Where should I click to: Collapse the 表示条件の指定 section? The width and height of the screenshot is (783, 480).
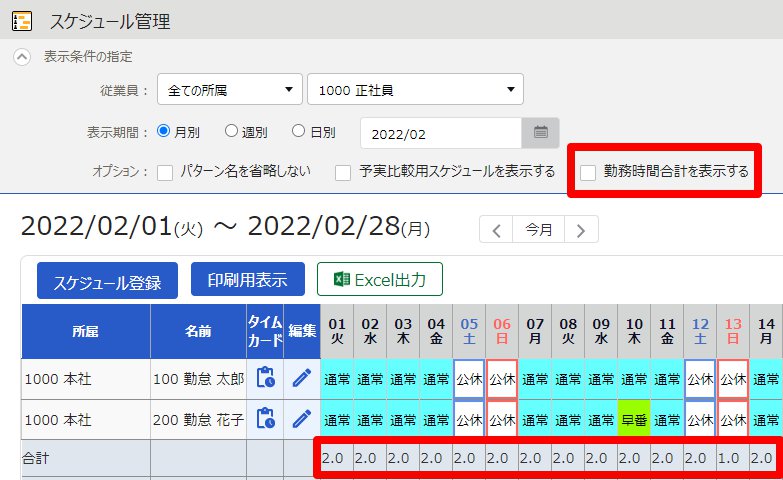coord(21,57)
